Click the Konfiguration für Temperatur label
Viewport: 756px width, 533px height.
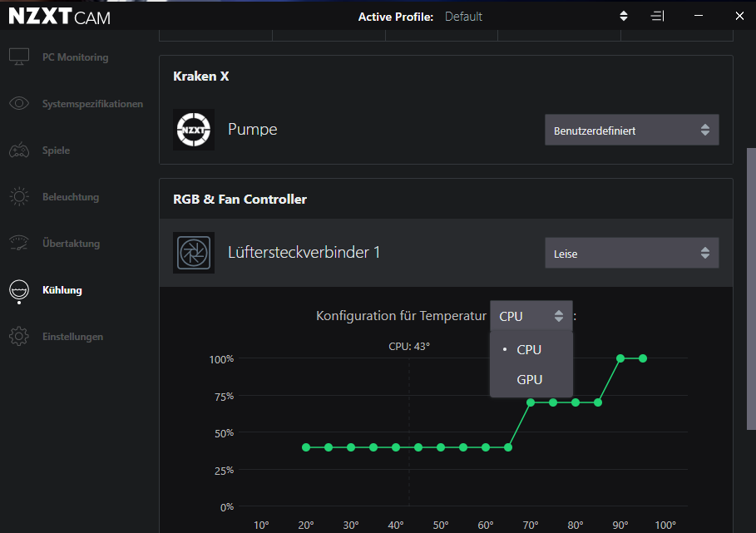(x=401, y=316)
